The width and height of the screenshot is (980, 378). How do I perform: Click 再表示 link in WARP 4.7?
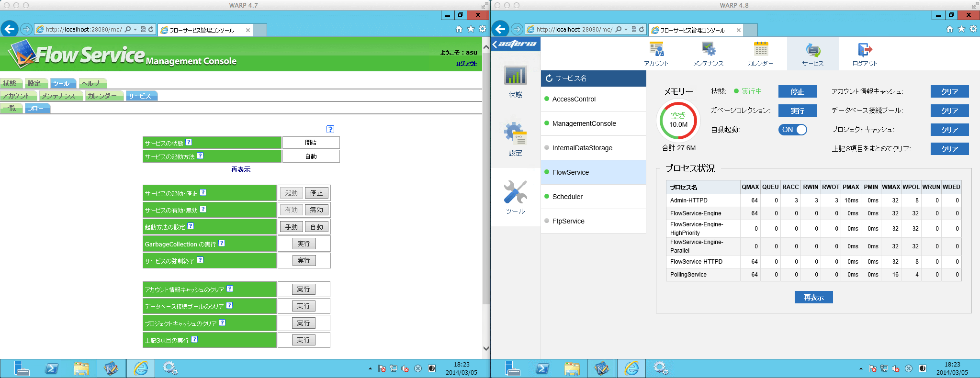pyautogui.click(x=241, y=169)
